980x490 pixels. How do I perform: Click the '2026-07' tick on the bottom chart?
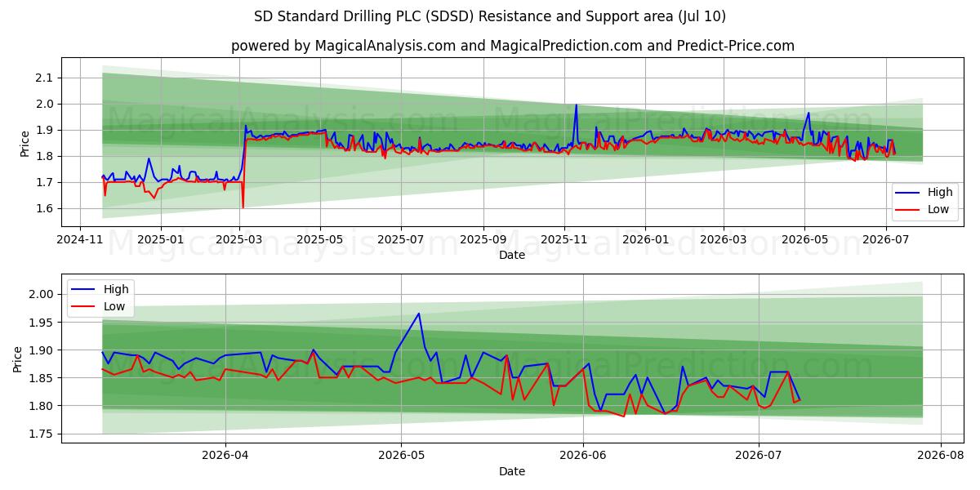click(x=759, y=456)
